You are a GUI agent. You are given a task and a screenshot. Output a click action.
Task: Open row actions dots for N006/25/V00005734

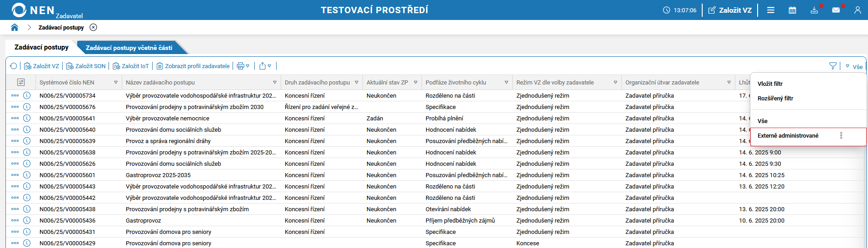pyautogui.click(x=15, y=95)
